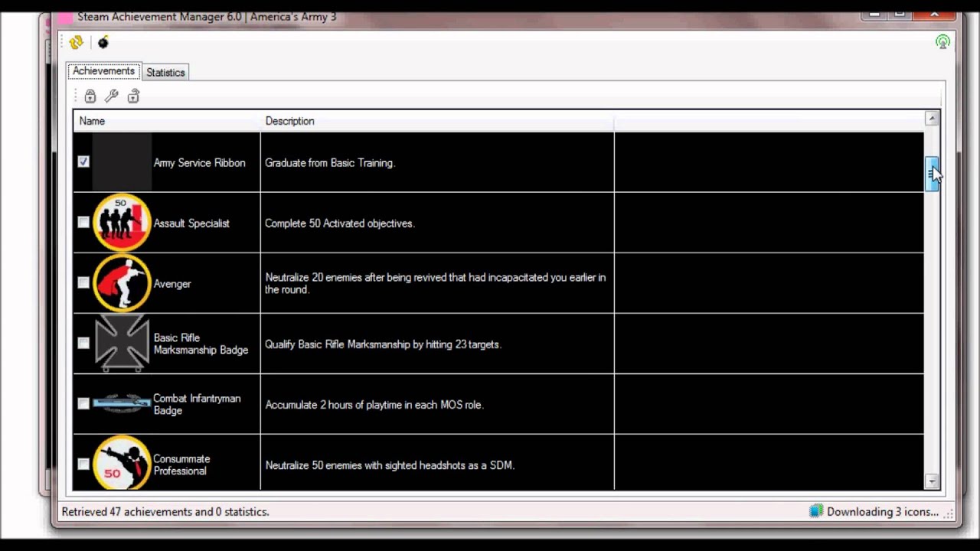
Task: Click the refresh achievements icon
Action: click(x=76, y=43)
